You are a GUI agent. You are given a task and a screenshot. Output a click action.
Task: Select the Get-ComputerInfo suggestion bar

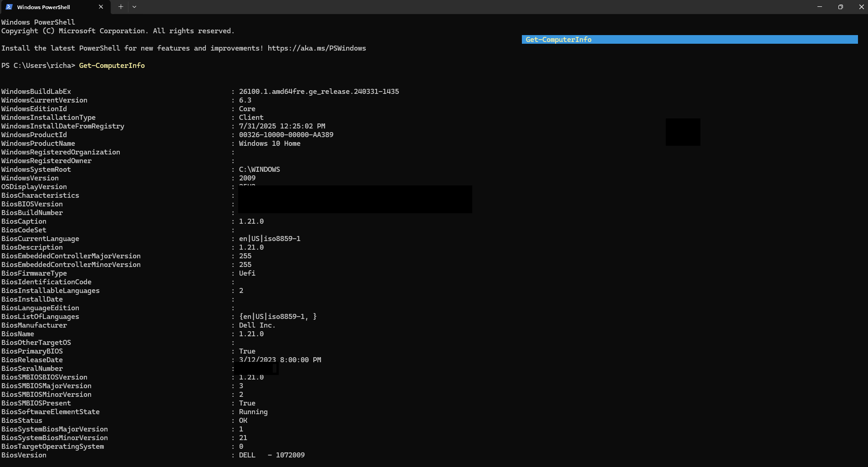(689, 40)
